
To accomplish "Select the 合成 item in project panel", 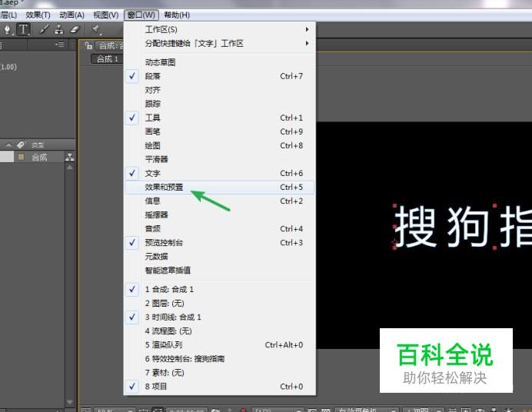I will (x=39, y=157).
